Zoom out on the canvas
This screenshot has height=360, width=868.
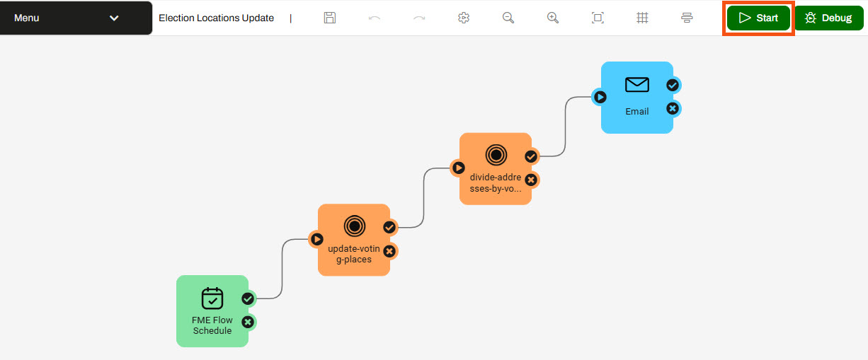tap(508, 18)
